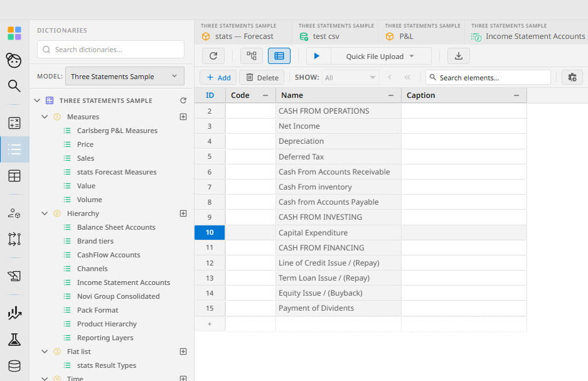Switch to the Income Statement Accounts tab

[527, 32]
